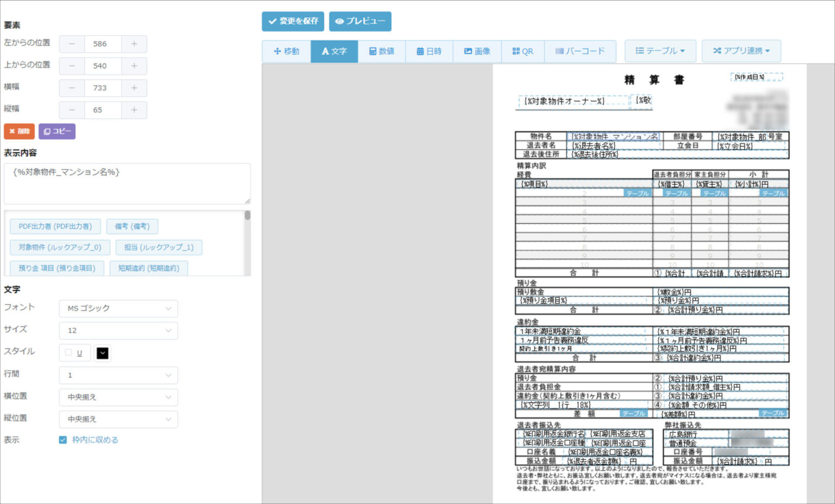Open the フォント dropdown showing MS ゴシック
Screen dimensions: 835x504
(118, 308)
